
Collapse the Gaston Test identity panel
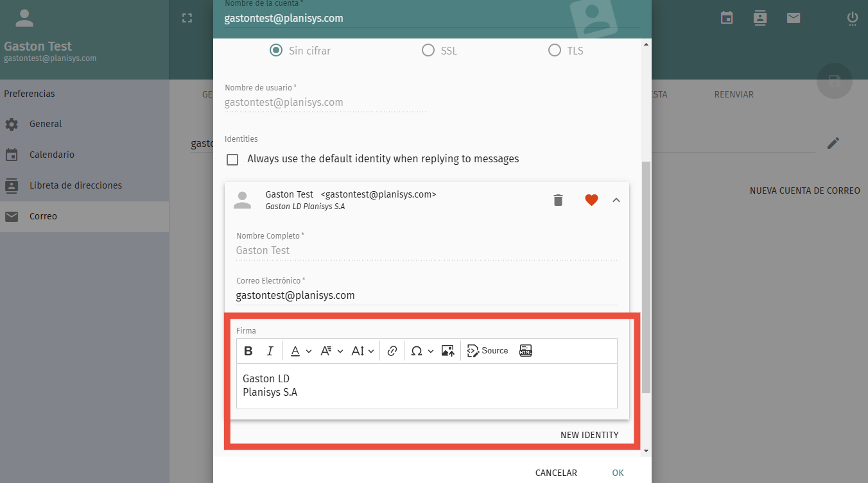pyautogui.click(x=616, y=200)
